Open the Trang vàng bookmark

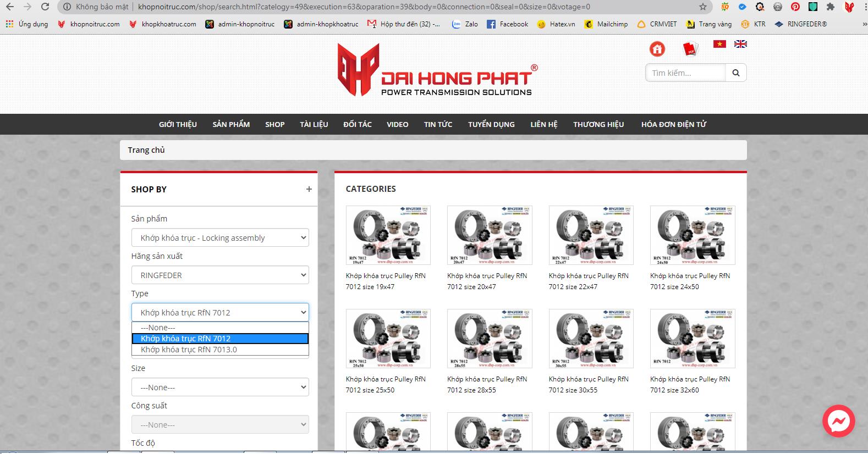pyautogui.click(x=709, y=24)
